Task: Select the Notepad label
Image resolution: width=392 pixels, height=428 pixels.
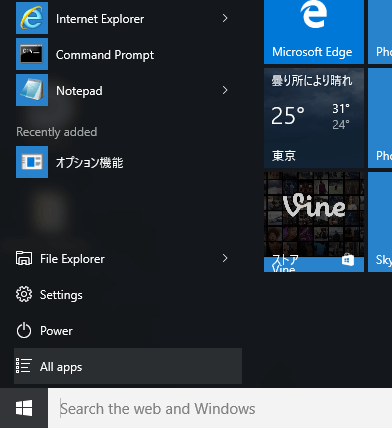Action: point(79,91)
